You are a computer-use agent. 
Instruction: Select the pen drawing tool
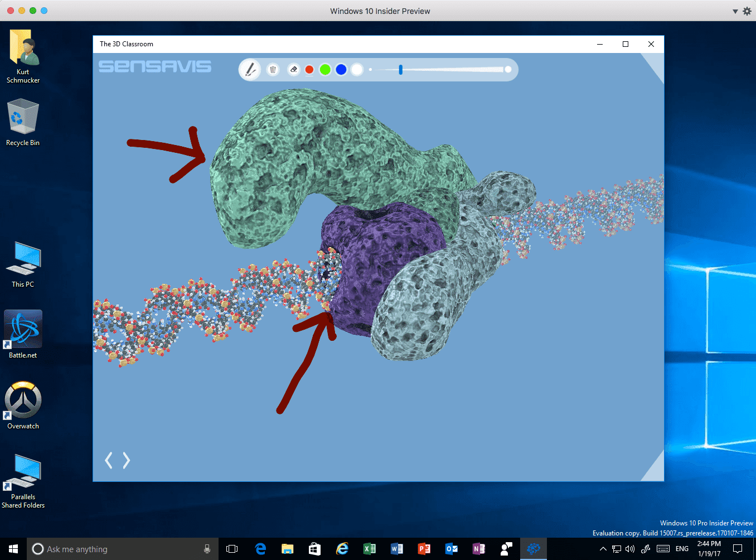click(x=250, y=70)
